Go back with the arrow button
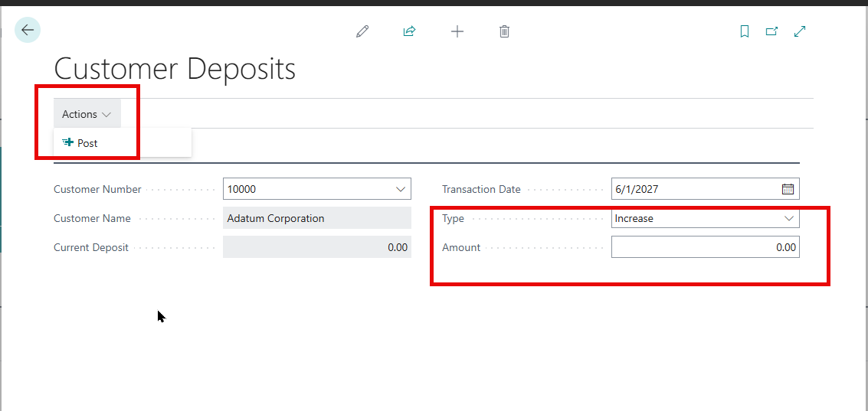Screen dimensions: 868x411 pyautogui.click(x=28, y=30)
